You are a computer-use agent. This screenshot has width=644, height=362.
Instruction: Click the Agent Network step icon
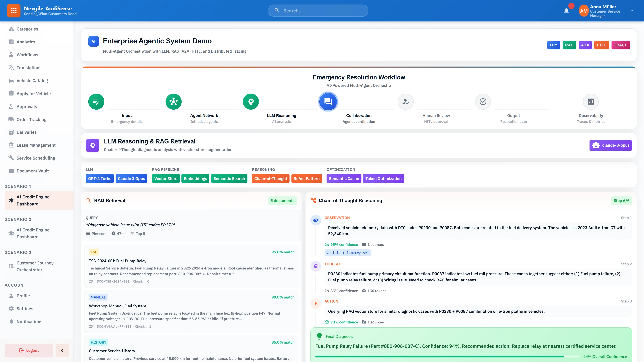pyautogui.click(x=174, y=102)
